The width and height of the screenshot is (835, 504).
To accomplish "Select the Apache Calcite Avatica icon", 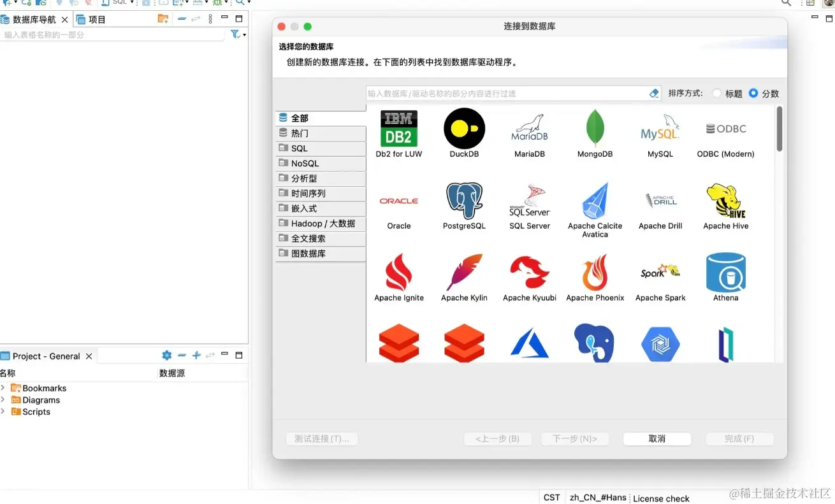I will click(x=595, y=201).
